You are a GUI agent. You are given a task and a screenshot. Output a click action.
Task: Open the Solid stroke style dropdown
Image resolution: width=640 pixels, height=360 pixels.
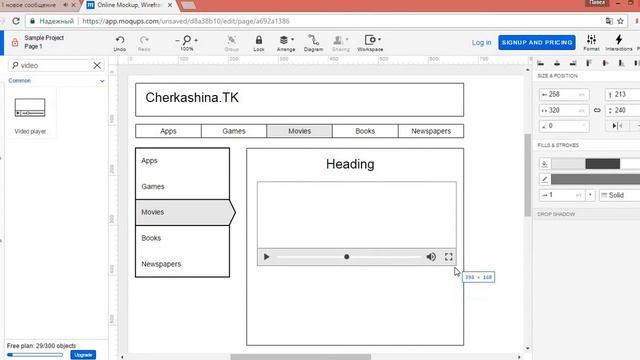click(x=619, y=195)
